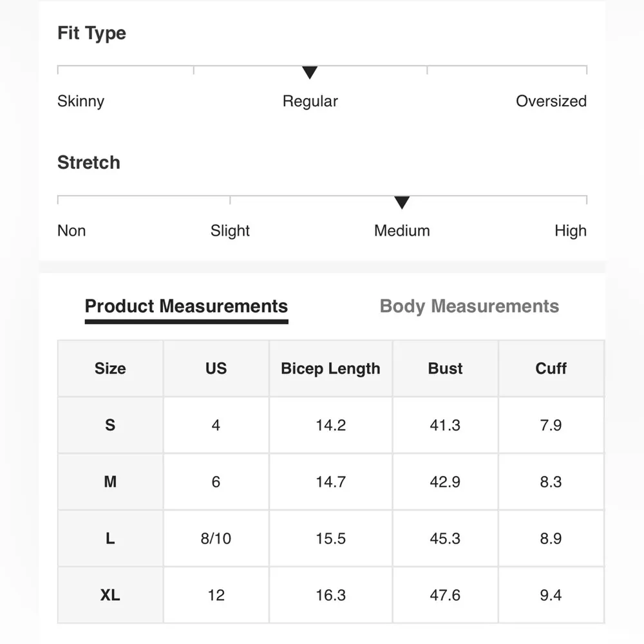Click the Stretch triangle marker
This screenshot has width=644, height=644.
[402, 203]
